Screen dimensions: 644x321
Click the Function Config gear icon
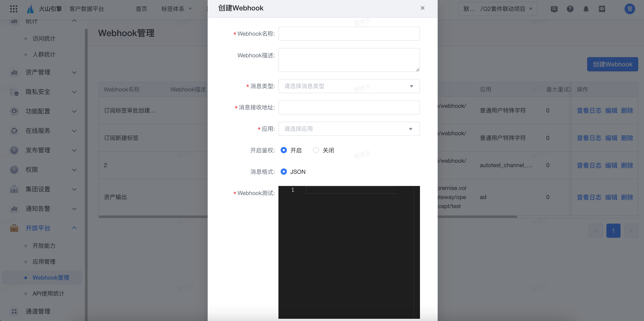click(14, 111)
